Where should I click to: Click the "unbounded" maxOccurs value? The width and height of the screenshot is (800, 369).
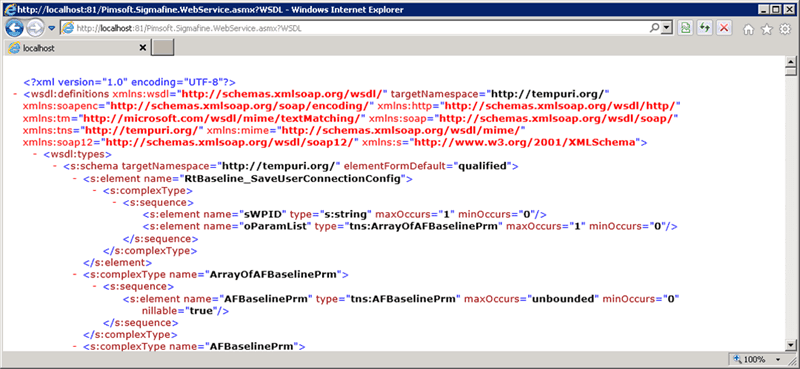coord(564,299)
